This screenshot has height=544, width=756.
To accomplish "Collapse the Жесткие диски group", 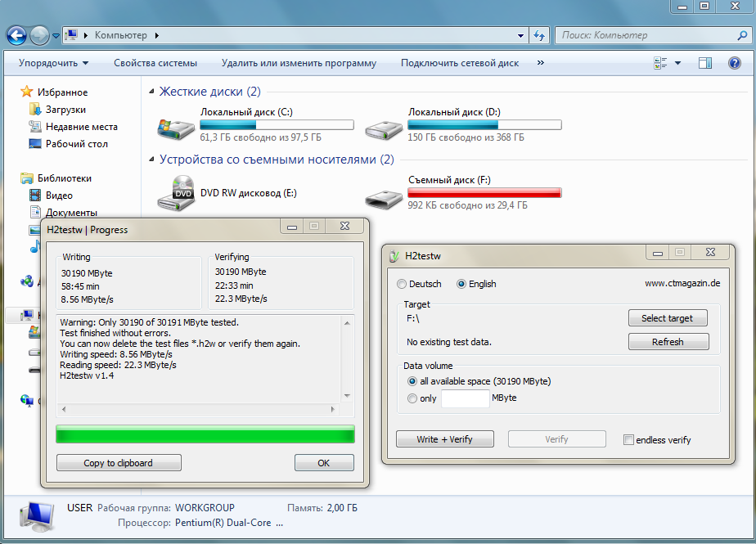I will point(151,91).
